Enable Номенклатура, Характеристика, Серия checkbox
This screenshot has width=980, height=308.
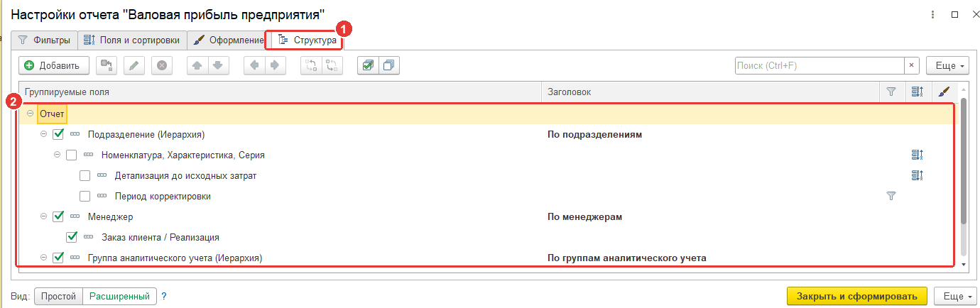click(72, 155)
